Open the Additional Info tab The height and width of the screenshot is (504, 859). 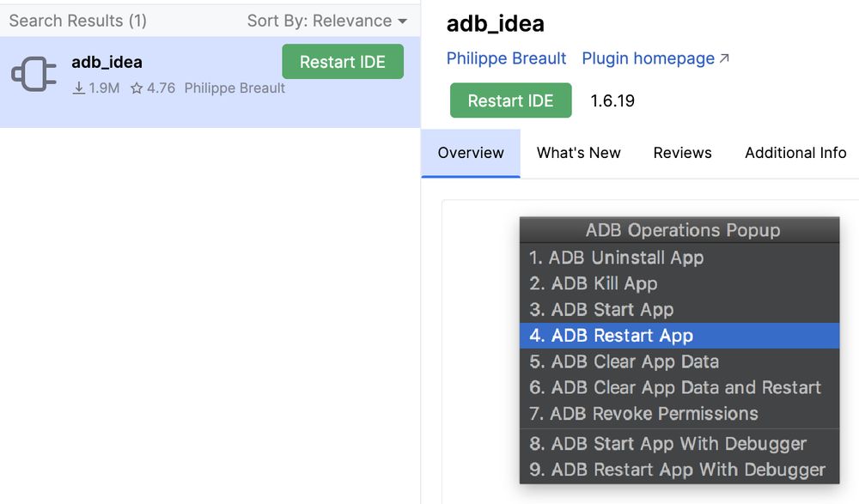pyautogui.click(x=795, y=153)
